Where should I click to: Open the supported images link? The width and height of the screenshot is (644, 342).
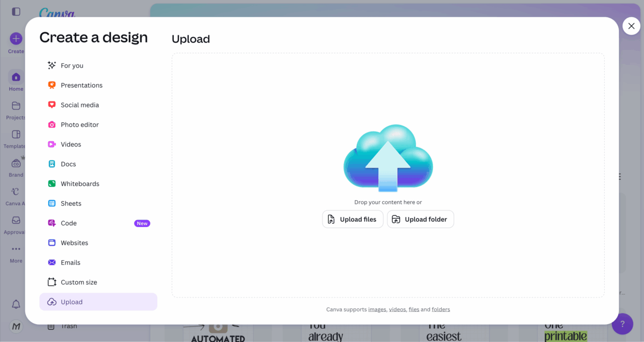(x=377, y=309)
